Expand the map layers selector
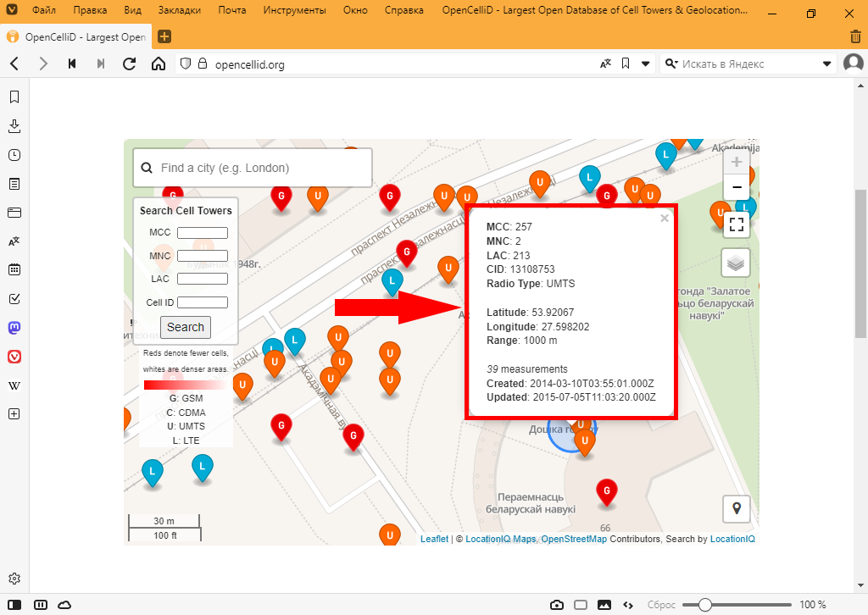 click(736, 263)
